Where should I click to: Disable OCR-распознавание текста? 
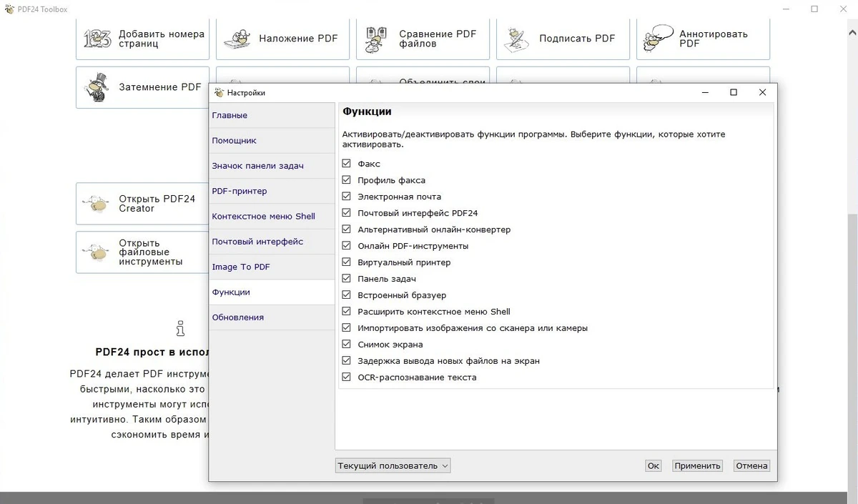point(347,377)
